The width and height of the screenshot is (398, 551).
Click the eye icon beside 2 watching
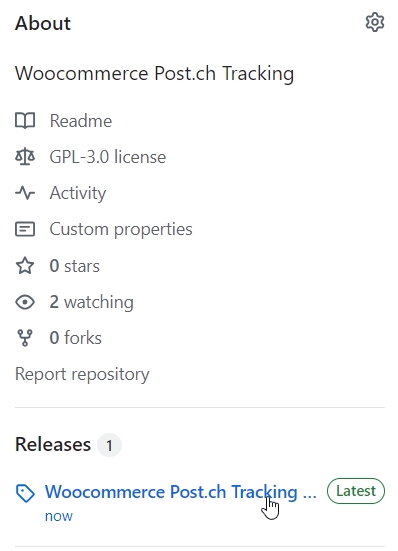(25, 302)
